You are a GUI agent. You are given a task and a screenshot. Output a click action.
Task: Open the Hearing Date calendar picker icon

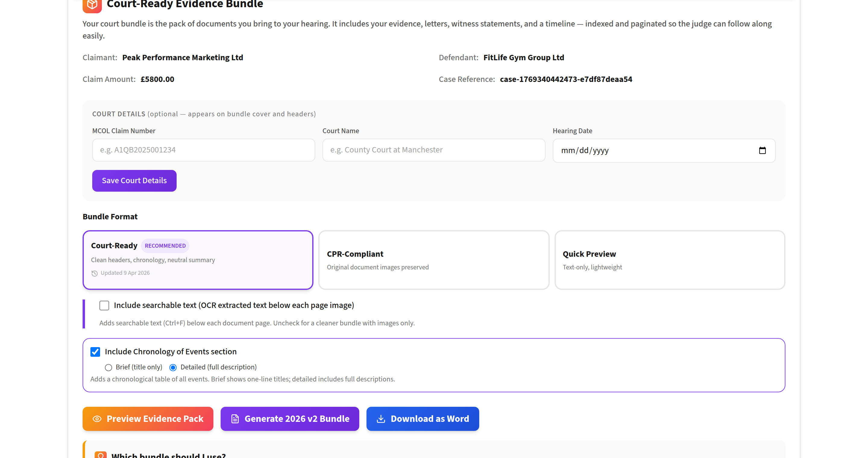tap(762, 151)
